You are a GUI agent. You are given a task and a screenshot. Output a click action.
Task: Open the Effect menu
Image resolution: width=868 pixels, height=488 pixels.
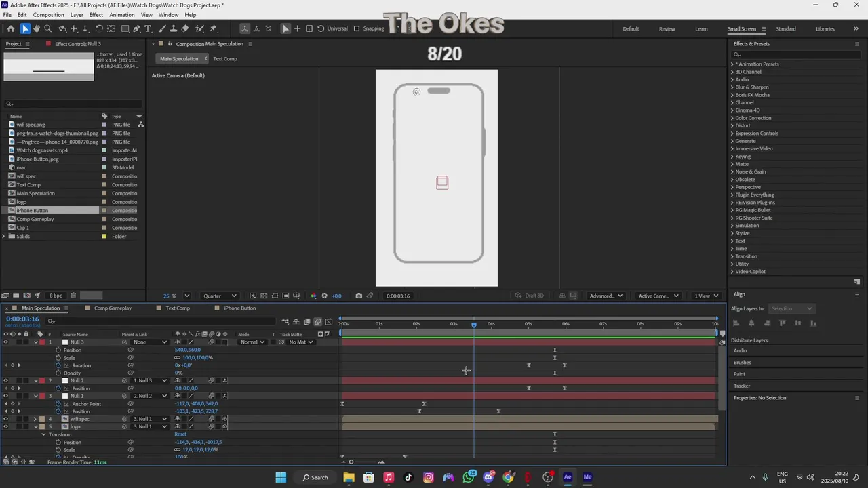coord(96,14)
